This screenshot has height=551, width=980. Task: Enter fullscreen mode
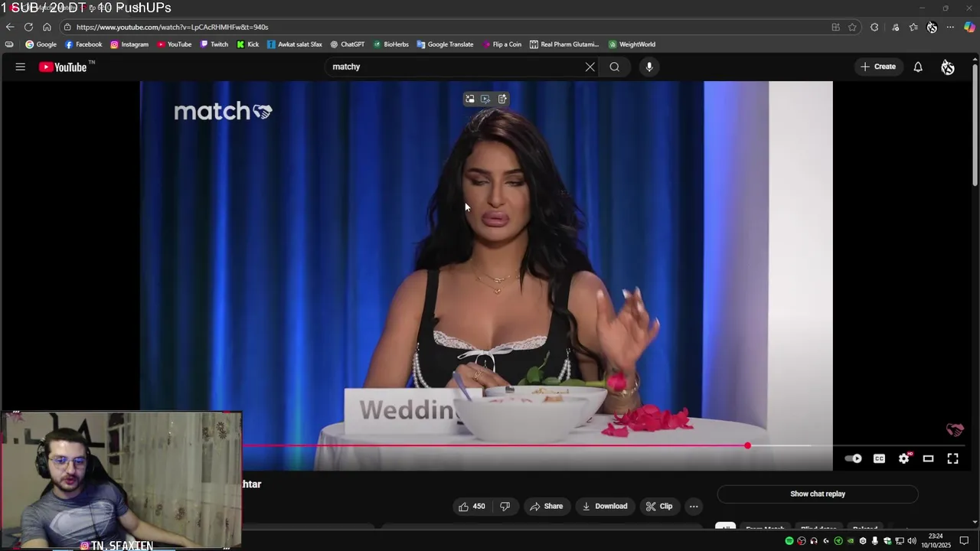point(952,458)
